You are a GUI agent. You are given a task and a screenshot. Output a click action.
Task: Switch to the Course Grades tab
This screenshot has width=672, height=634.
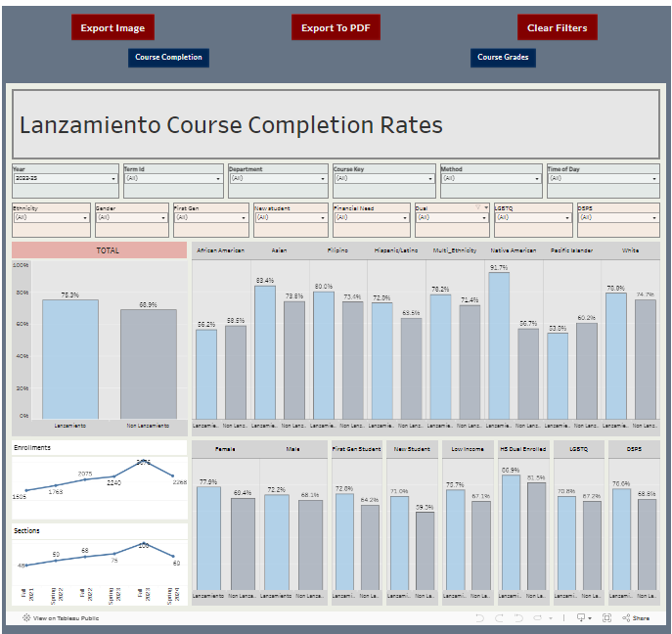pyautogui.click(x=503, y=58)
